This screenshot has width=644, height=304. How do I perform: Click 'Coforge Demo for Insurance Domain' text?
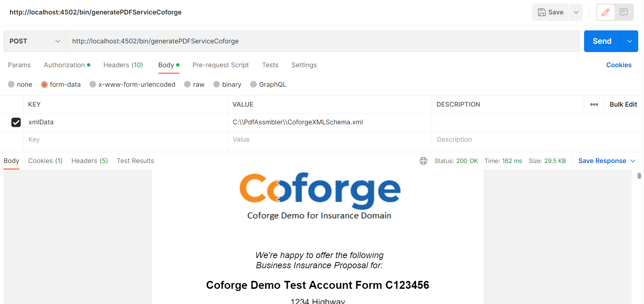319,215
